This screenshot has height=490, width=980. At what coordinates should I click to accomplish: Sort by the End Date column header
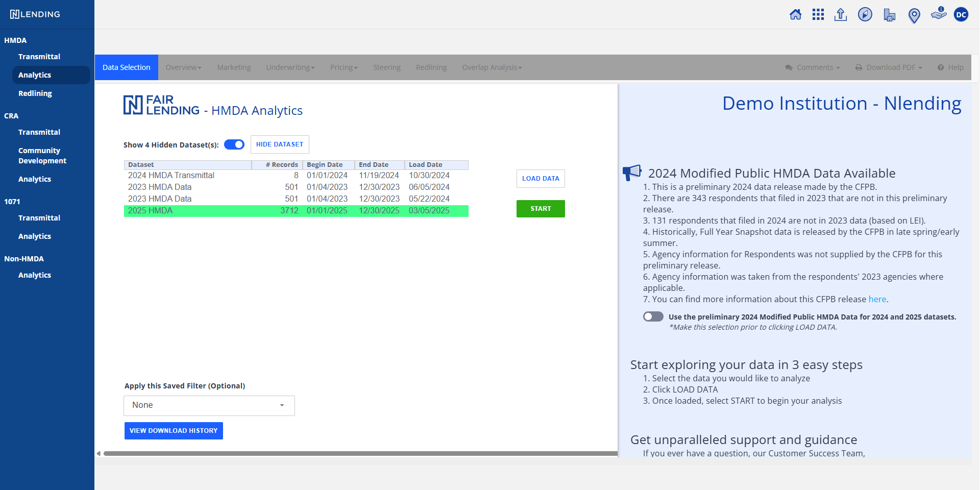point(380,165)
